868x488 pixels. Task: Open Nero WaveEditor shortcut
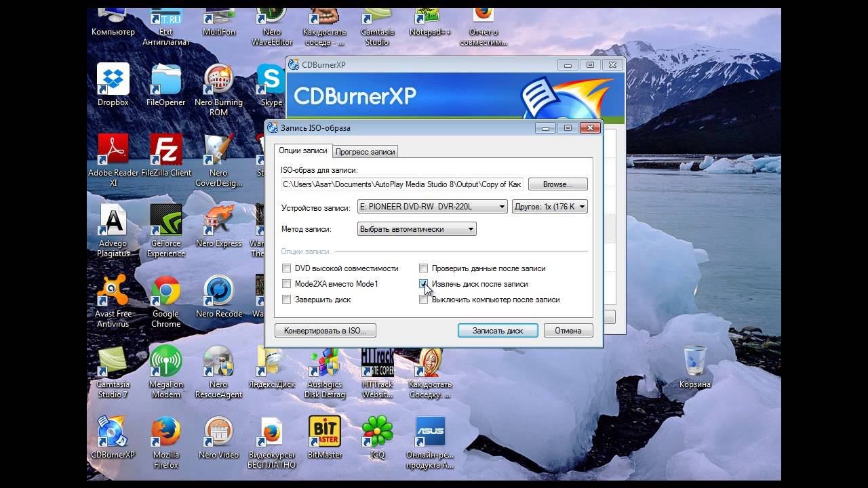pyautogui.click(x=271, y=27)
